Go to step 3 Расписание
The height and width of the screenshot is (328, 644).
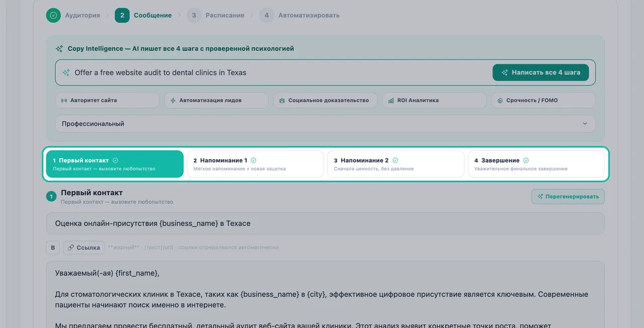215,15
